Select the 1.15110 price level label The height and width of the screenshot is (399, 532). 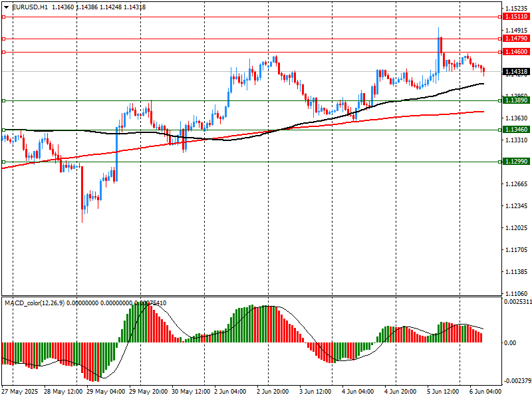point(516,17)
